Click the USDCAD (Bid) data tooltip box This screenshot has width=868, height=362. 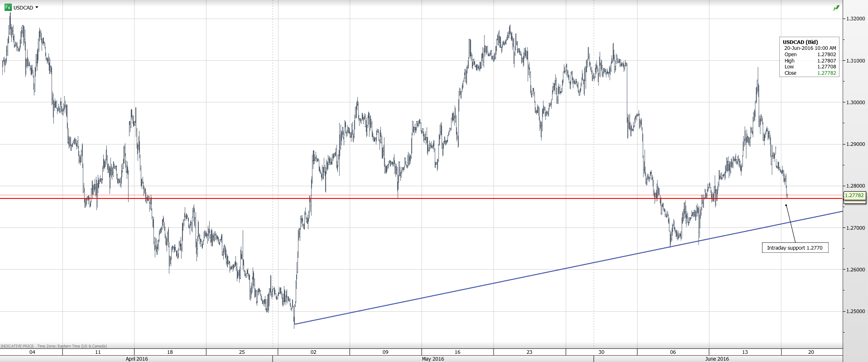pyautogui.click(x=809, y=57)
